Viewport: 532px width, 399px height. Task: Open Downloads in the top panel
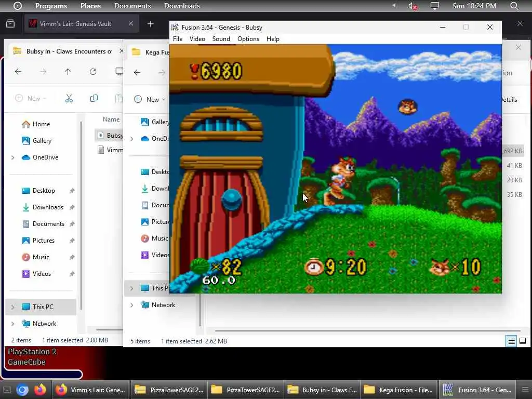(x=182, y=6)
